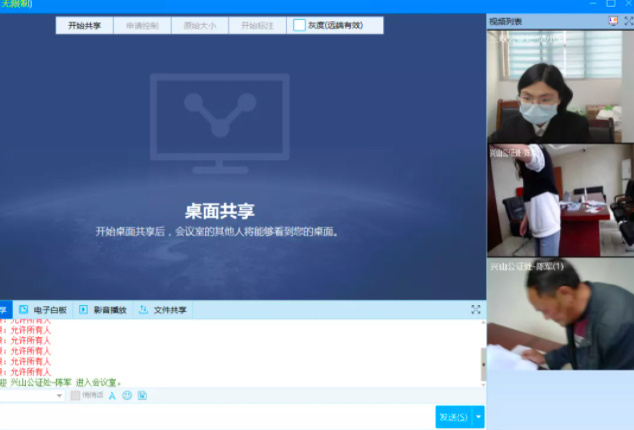The image size is (634, 430).
Task: Click the 电子白板 whiteboard icon
Action: coord(23,309)
